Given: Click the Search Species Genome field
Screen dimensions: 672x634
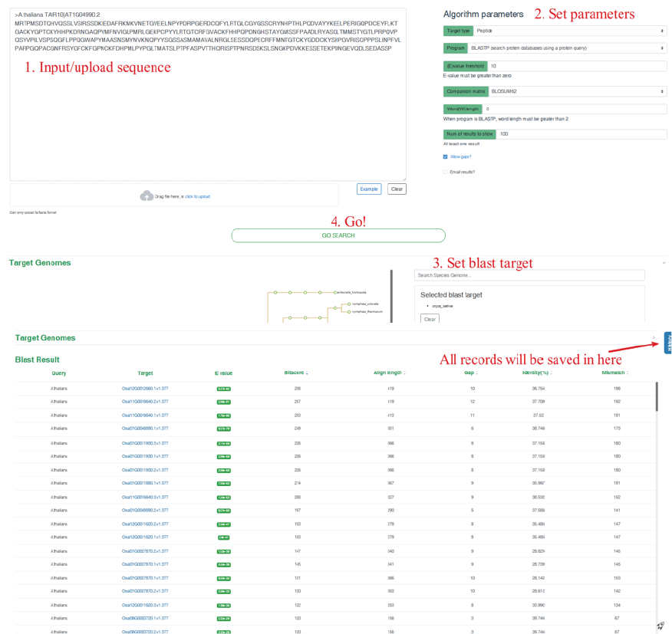Looking at the screenshot, I should click(x=529, y=275).
